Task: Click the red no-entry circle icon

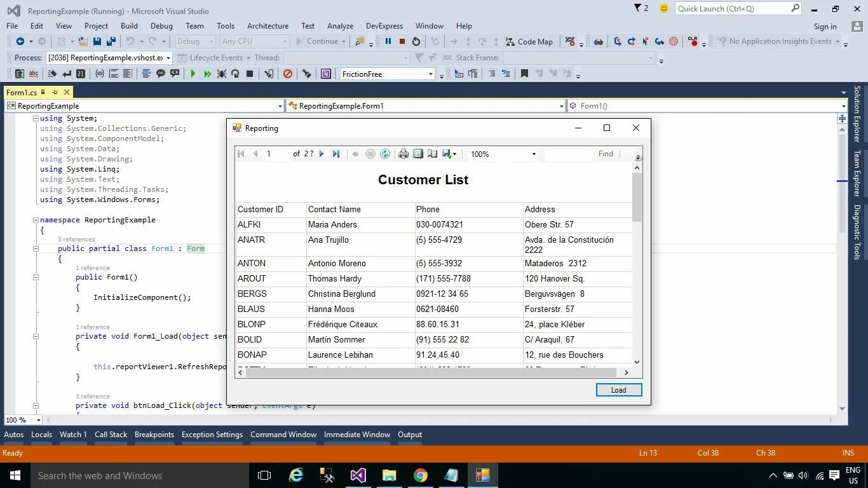Action: point(288,74)
